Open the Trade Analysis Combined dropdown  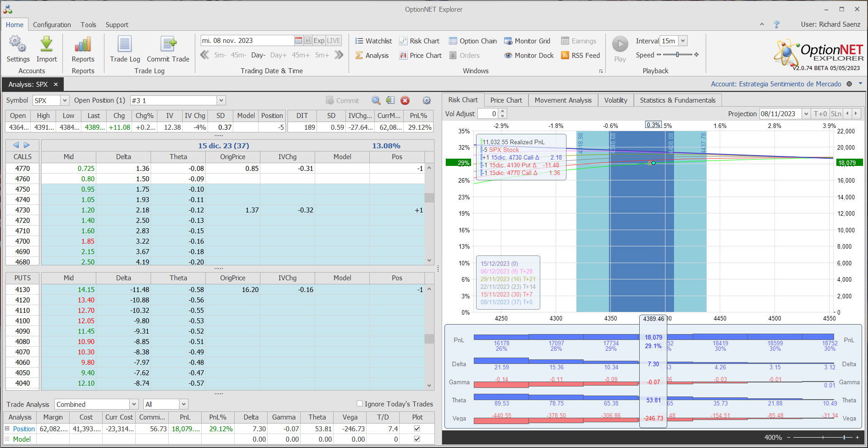[134, 404]
